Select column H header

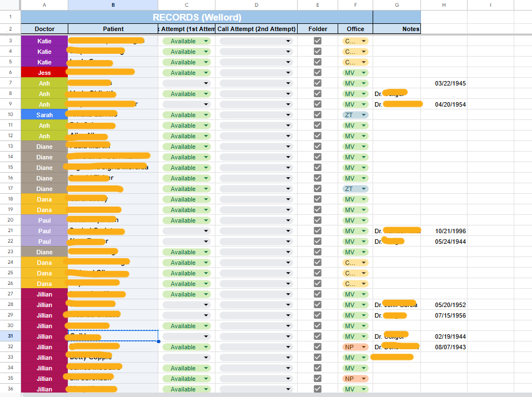tap(444, 5)
